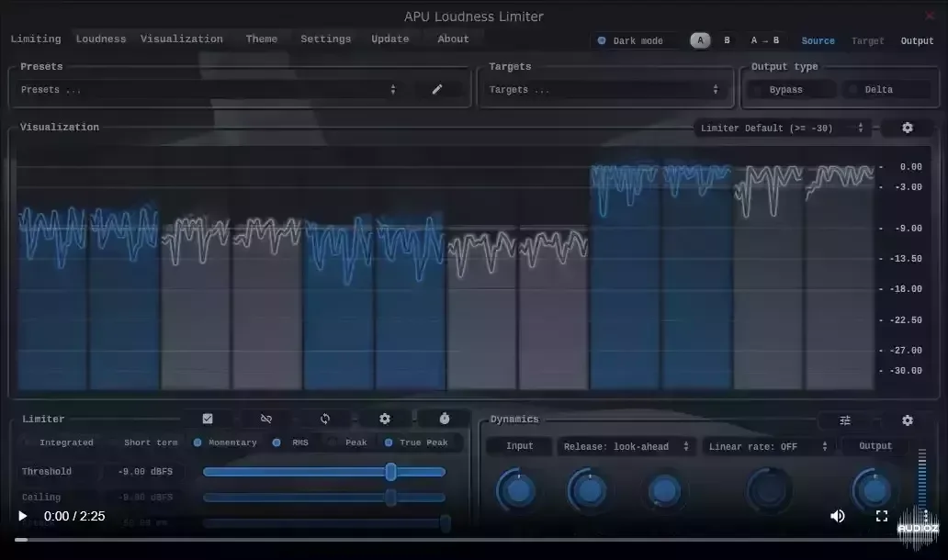Select state A
This screenshot has width=948, height=560.
point(700,40)
